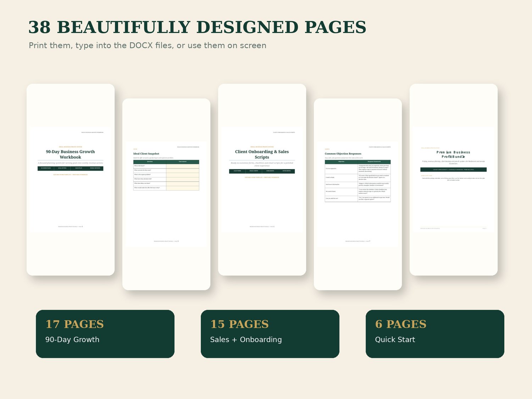The image size is (532, 399).
Task: Open the Common Objection Responses page thumbnail
Action: pos(358,194)
